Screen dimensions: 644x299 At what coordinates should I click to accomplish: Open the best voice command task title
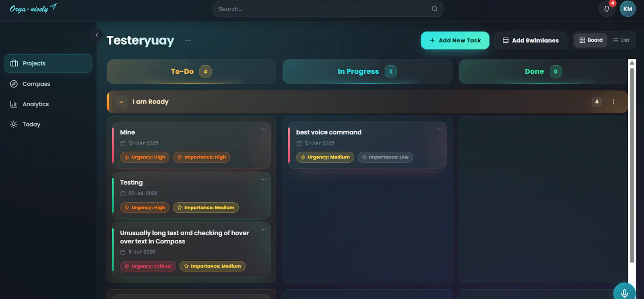328,132
